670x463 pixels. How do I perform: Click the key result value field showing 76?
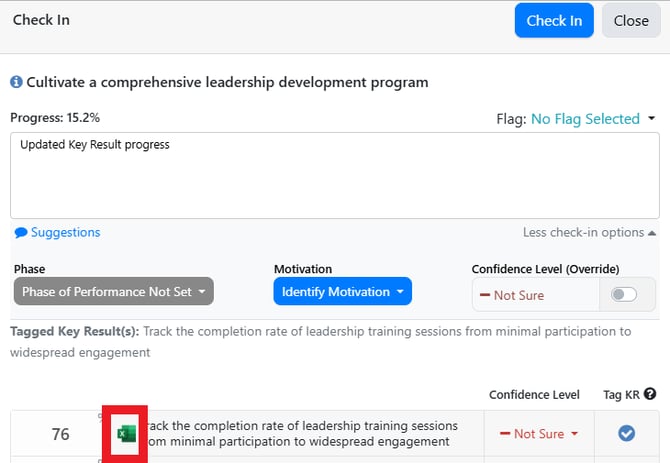pyautogui.click(x=60, y=434)
